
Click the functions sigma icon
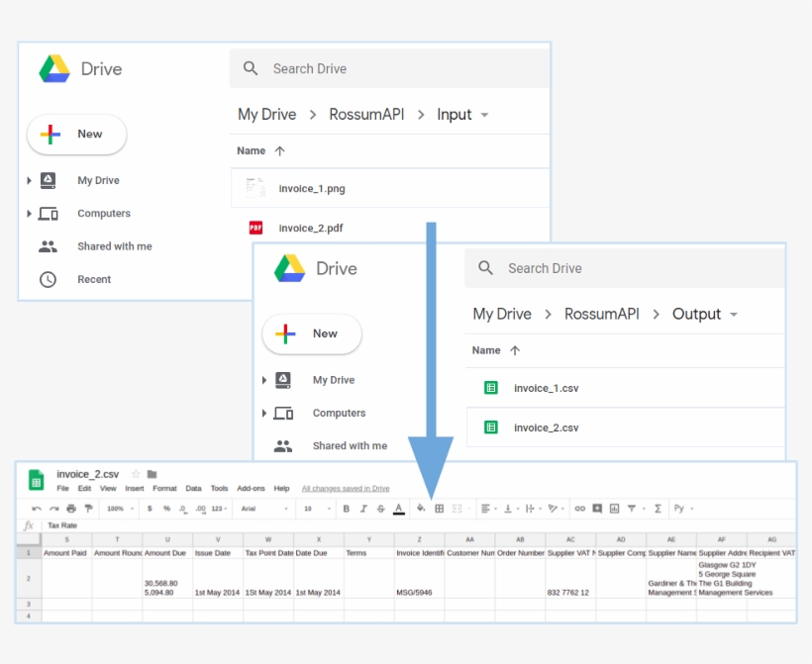tap(658, 509)
